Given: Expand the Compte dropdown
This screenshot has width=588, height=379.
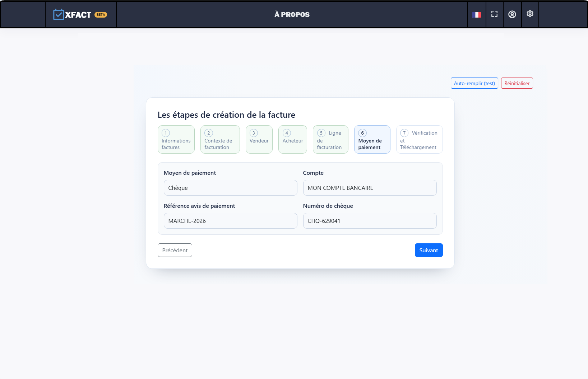Looking at the screenshot, I should pyautogui.click(x=370, y=188).
